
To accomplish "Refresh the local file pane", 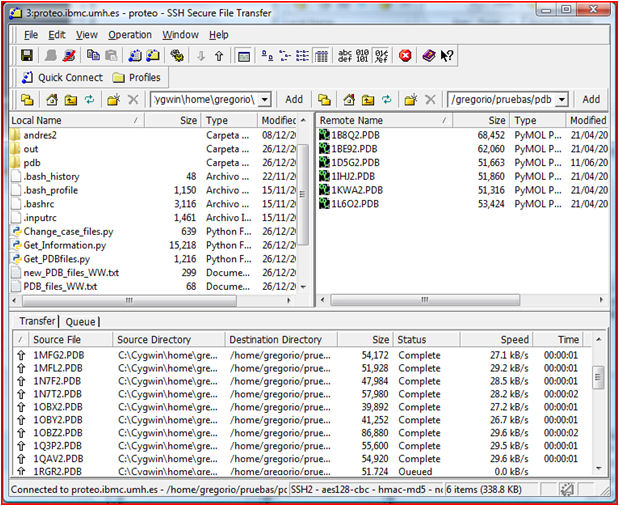I will pyautogui.click(x=90, y=99).
